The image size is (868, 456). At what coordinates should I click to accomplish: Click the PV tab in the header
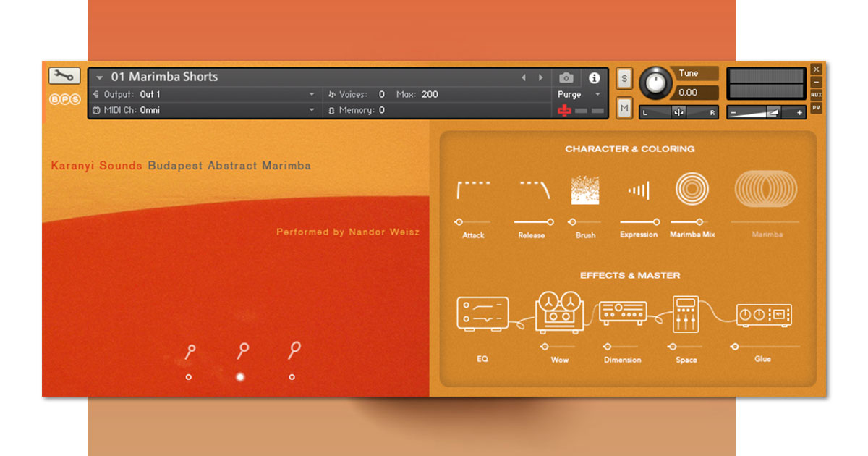click(x=816, y=107)
